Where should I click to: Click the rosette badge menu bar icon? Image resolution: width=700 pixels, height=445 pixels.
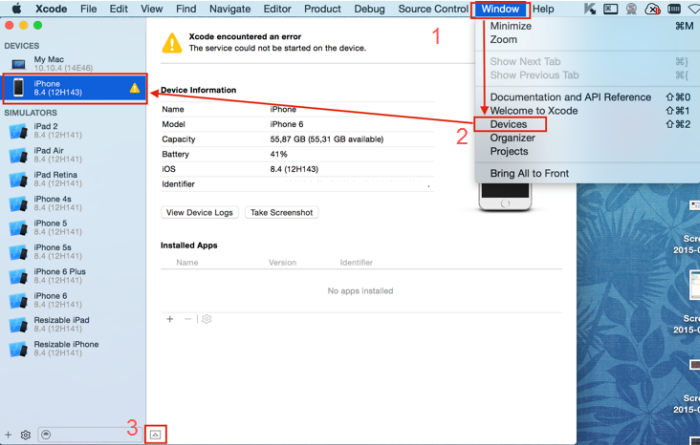tap(631, 8)
